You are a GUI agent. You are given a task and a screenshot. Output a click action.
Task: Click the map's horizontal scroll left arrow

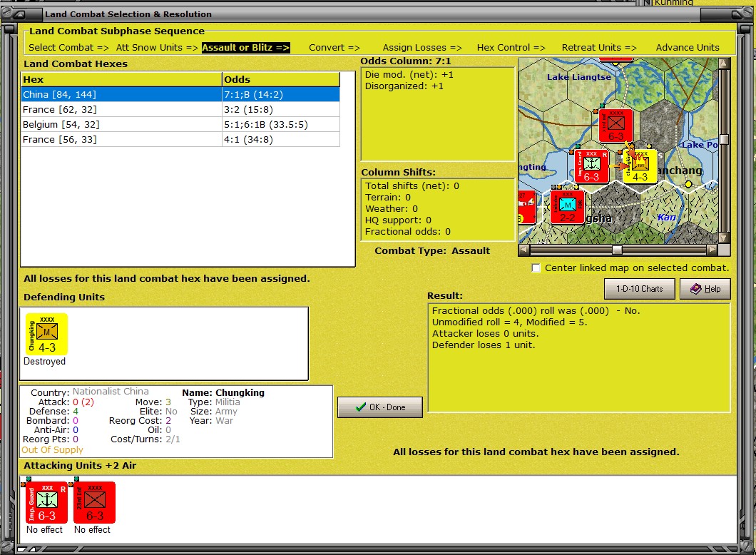pyautogui.click(x=523, y=250)
